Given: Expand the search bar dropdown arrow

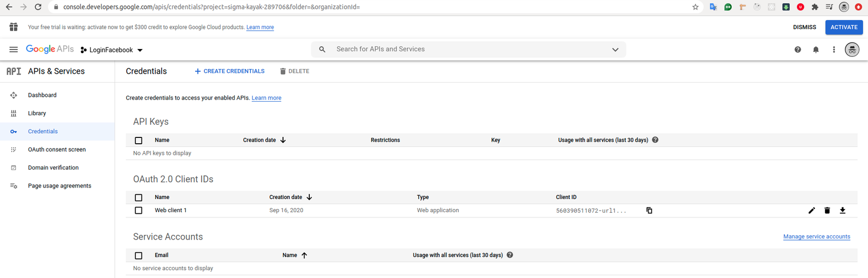Looking at the screenshot, I should pos(615,49).
